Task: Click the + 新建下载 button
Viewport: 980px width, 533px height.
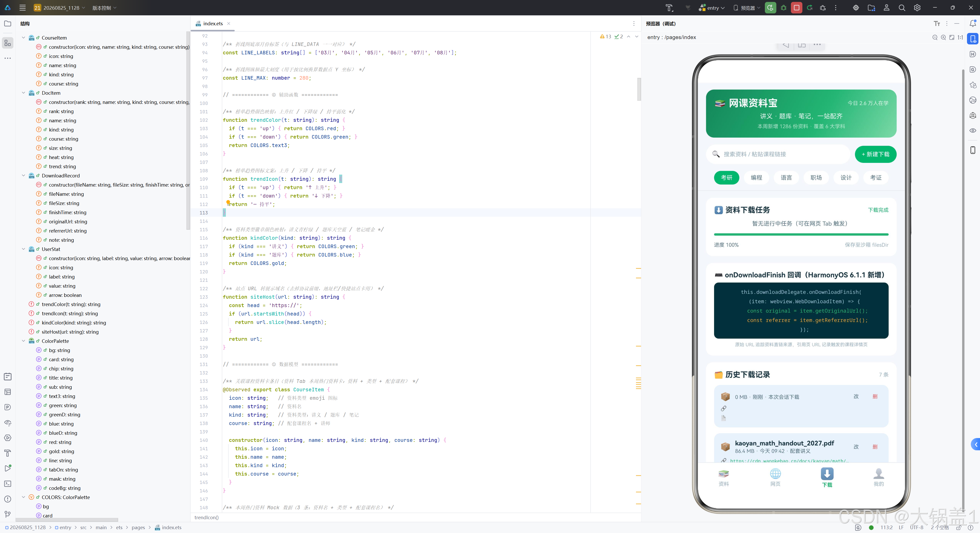Action: click(875, 154)
